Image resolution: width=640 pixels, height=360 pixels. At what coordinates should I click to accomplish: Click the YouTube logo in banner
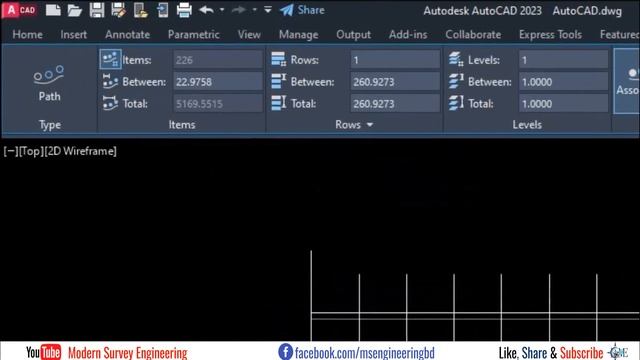[x=43, y=352]
